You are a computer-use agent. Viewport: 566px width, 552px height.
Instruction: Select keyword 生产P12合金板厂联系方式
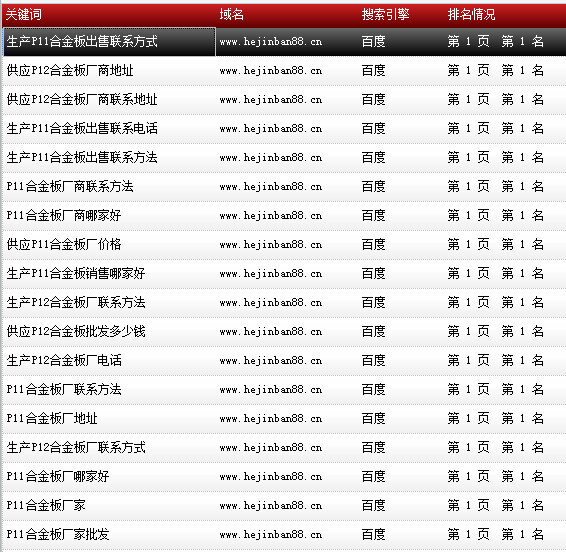(x=76, y=447)
